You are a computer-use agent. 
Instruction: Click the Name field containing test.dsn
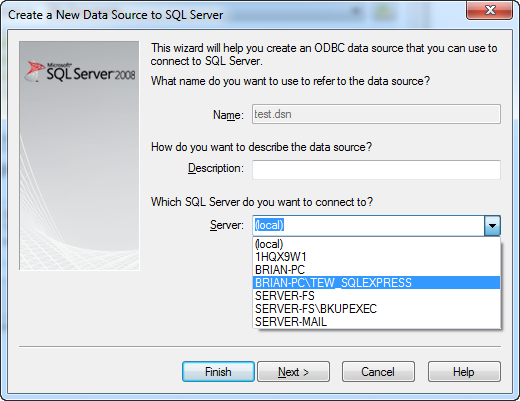click(x=376, y=114)
